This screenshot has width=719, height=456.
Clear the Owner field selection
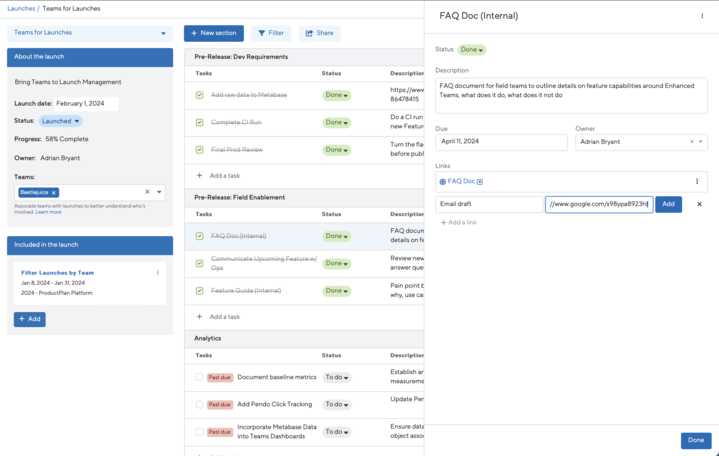(691, 142)
